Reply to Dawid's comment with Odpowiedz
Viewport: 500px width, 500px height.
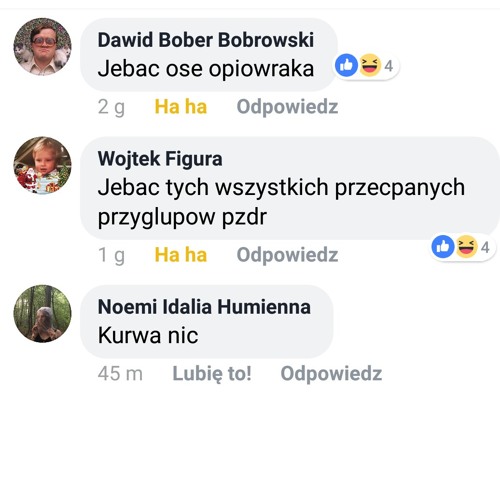[287, 107]
